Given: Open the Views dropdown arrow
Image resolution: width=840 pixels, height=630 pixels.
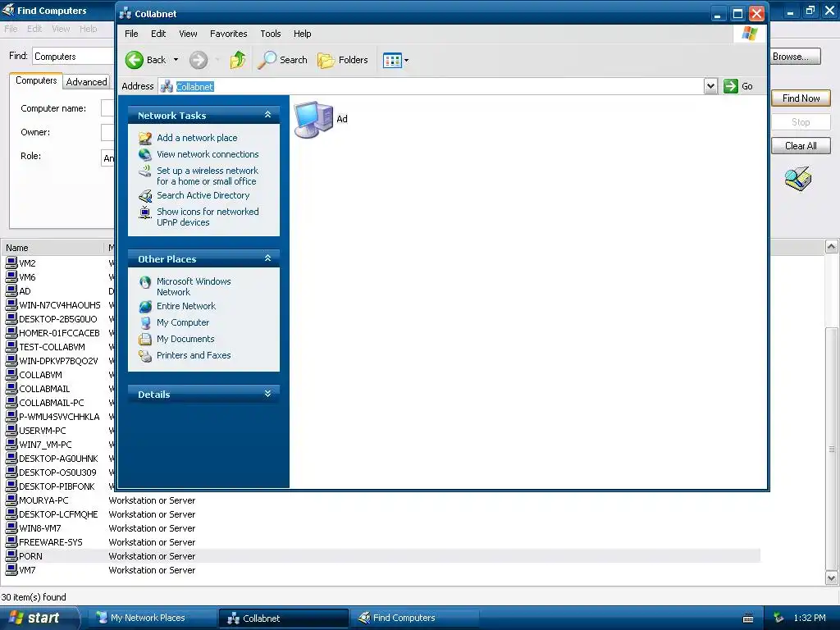Looking at the screenshot, I should point(407,60).
